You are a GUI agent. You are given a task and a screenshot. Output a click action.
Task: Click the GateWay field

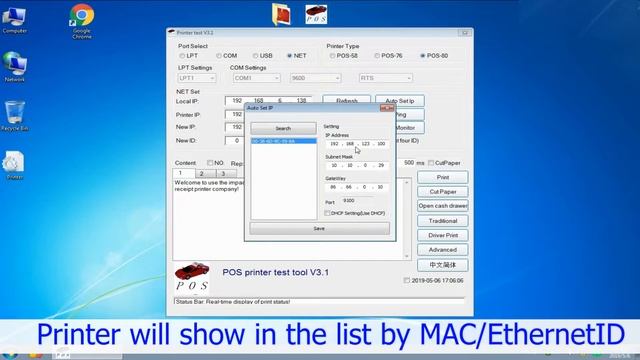point(358,187)
